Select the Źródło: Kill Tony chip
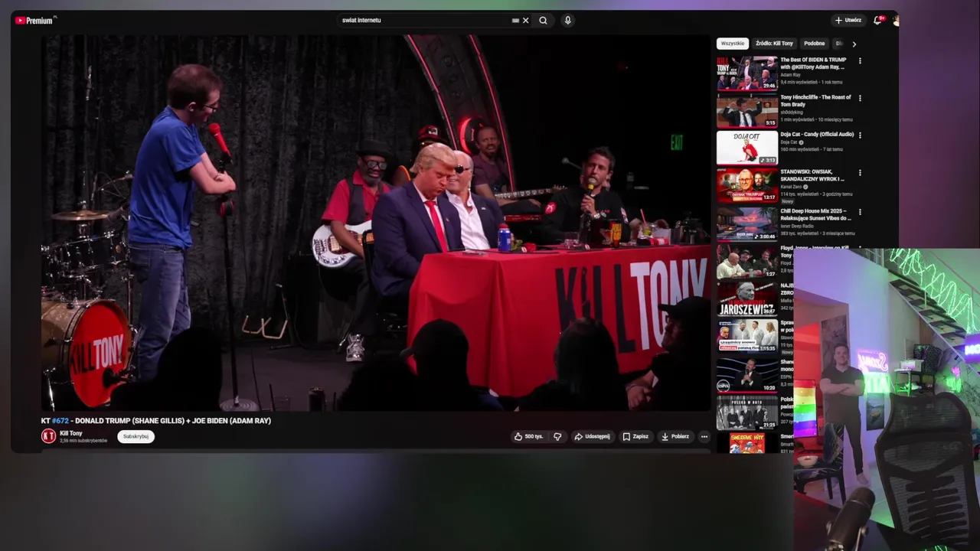 774,44
